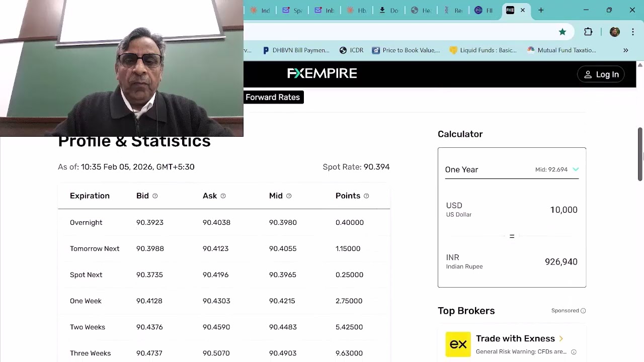Image resolution: width=644 pixels, height=362 pixels.
Task: Click the Two Weeks mid value 90.4483
Action: (282, 327)
